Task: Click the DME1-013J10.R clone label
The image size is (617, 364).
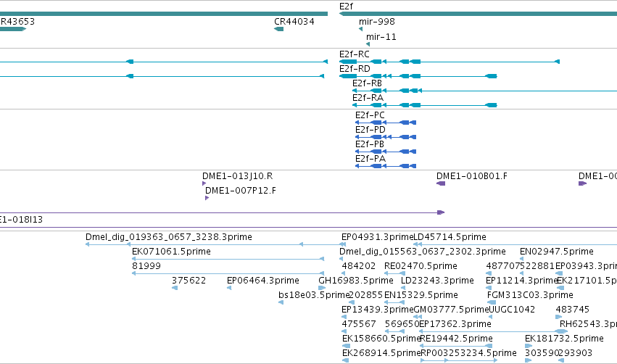Action: point(237,176)
